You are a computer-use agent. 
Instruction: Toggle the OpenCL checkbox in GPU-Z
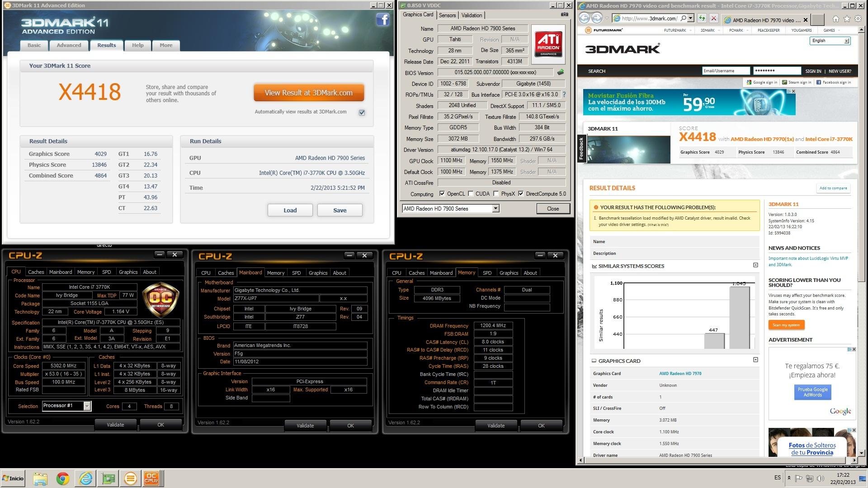(442, 193)
